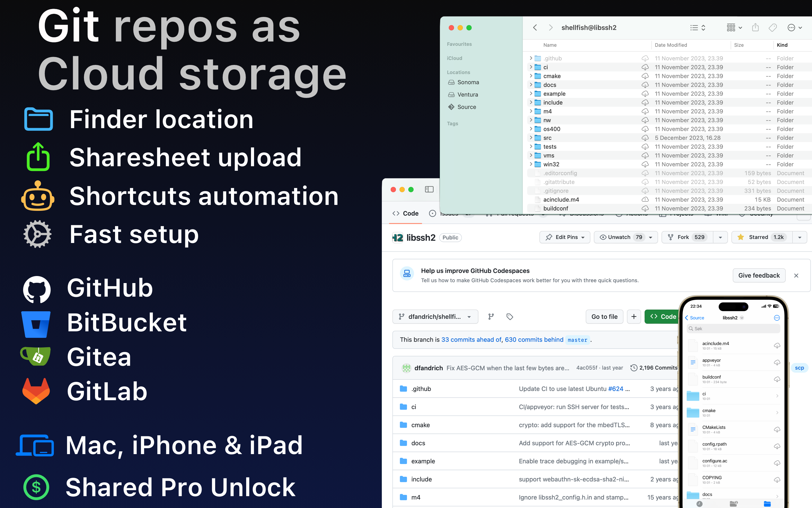The image size is (812, 508).
Task: Click the scp topic tag
Action: (x=799, y=368)
